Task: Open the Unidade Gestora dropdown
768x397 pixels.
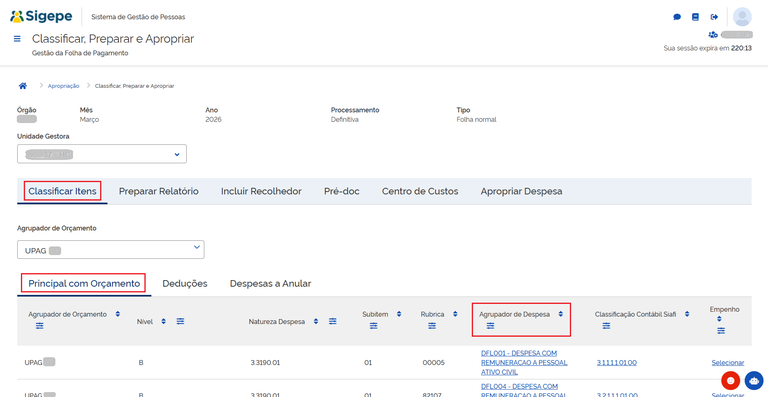Action: pyautogui.click(x=102, y=154)
